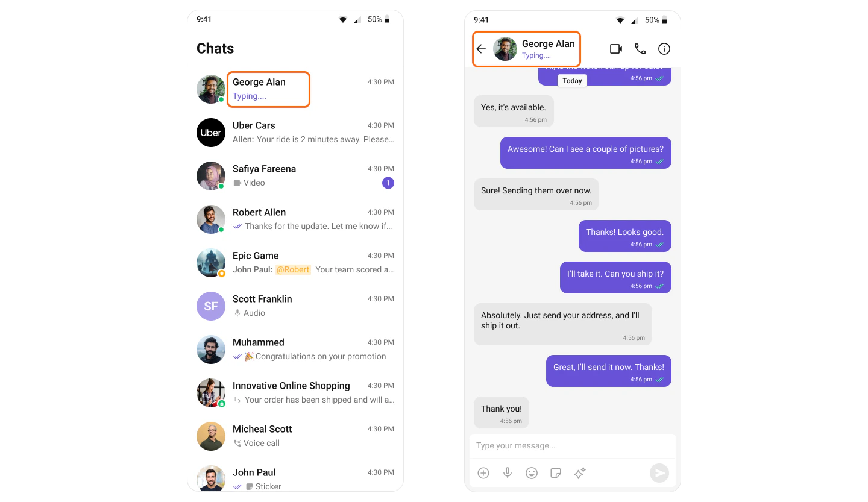This screenshot has width=868, height=502.
Task: Open the Uber Cars conversation
Action: point(295,133)
